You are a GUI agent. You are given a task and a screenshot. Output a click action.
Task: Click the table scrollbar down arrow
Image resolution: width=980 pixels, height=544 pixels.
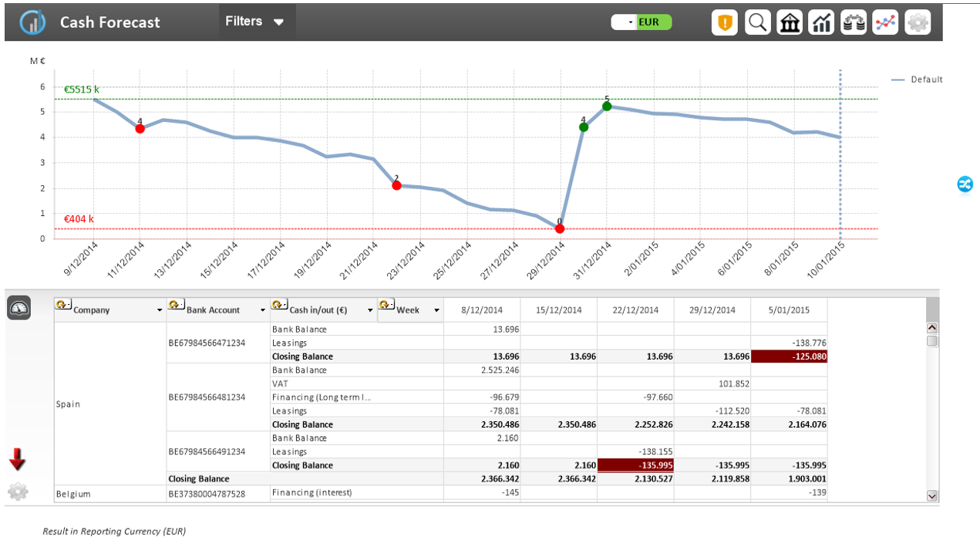tap(932, 496)
